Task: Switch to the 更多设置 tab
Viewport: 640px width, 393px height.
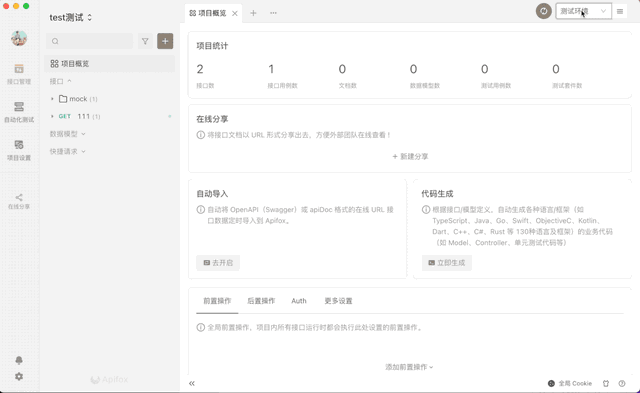Action: pos(338,301)
